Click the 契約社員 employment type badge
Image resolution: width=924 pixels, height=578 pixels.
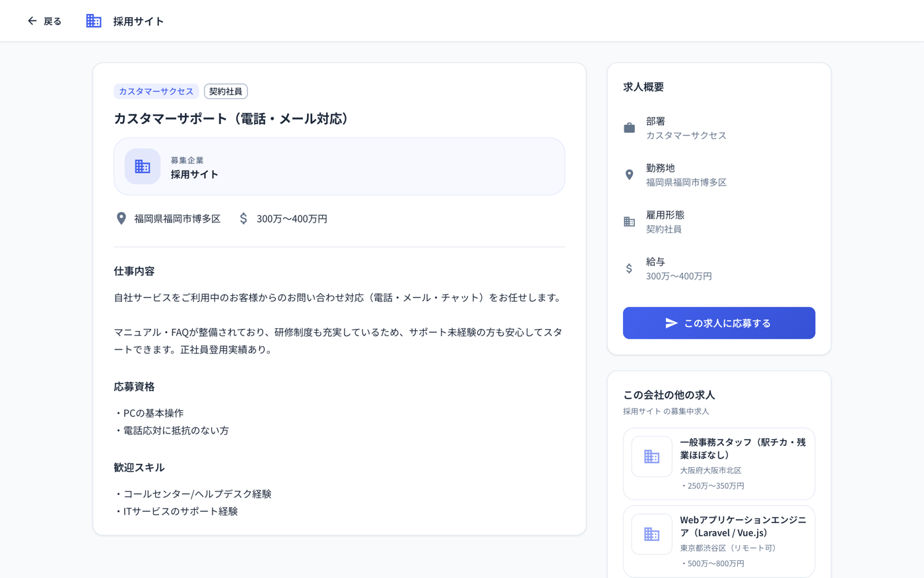pyautogui.click(x=226, y=91)
